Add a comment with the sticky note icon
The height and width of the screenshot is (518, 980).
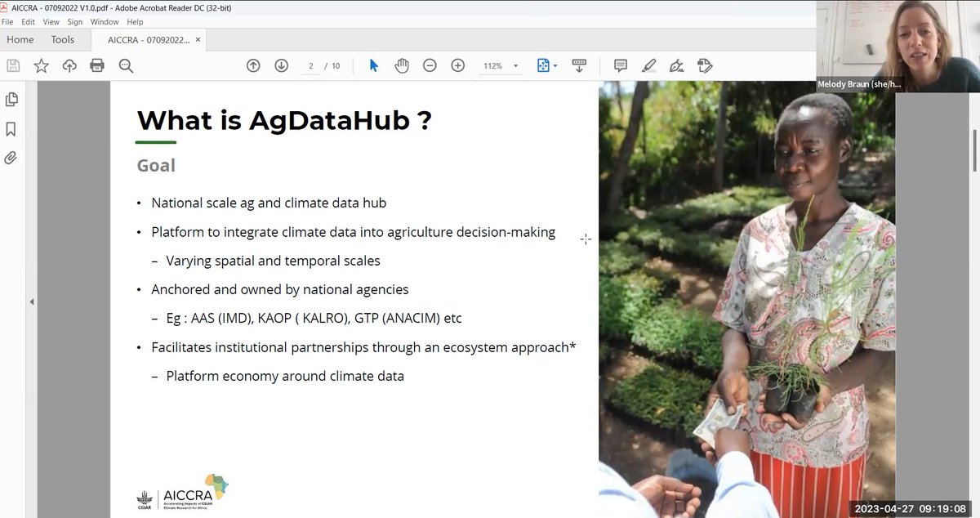point(621,65)
